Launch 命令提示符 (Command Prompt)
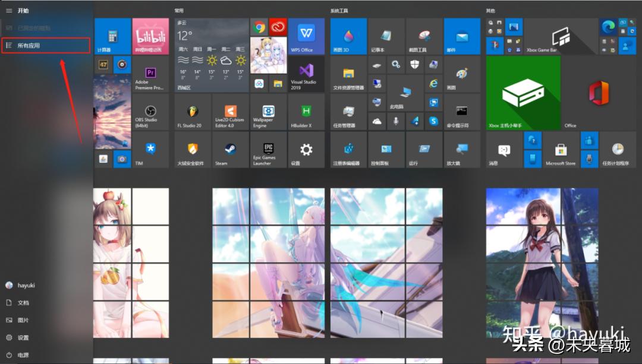Screen dimensions: 642x364 click(x=461, y=112)
